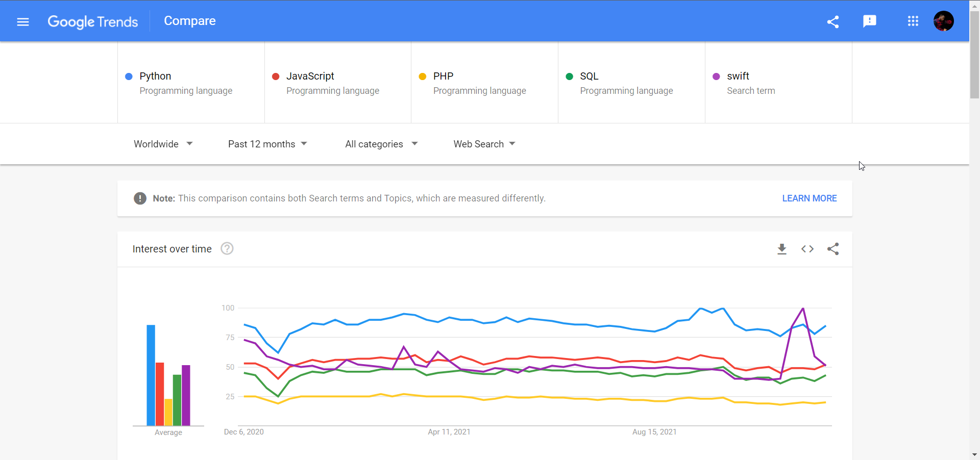Select the JavaScript comparison term
This screenshot has height=460, width=980.
tap(338, 83)
